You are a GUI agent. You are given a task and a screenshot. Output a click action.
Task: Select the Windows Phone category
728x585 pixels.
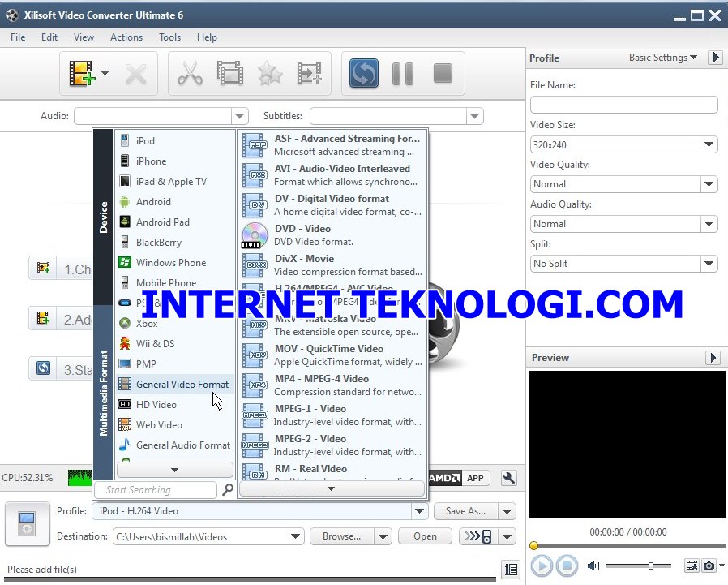(174, 263)
